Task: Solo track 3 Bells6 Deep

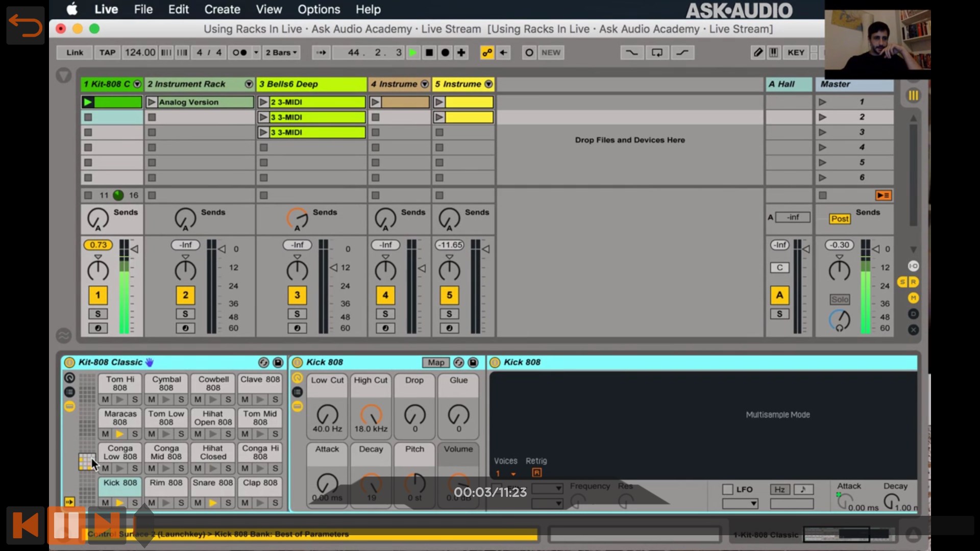Action: 297,314
